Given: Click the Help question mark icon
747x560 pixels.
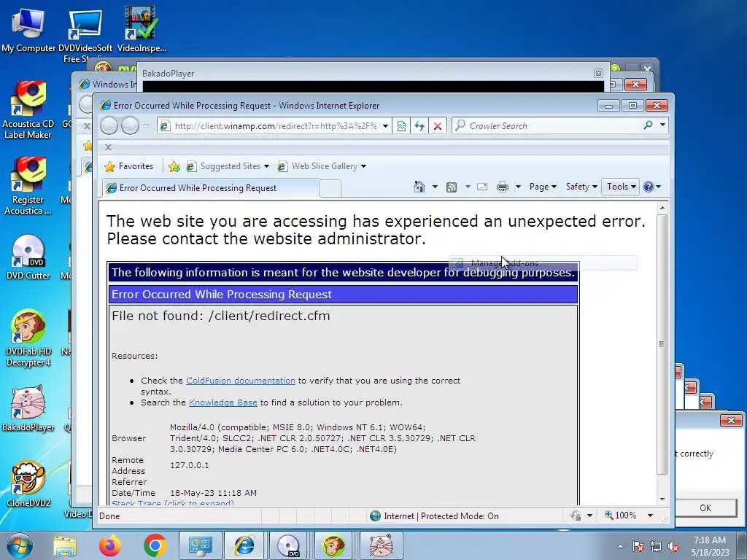Looking at the screenshot, I should (648, 187).
